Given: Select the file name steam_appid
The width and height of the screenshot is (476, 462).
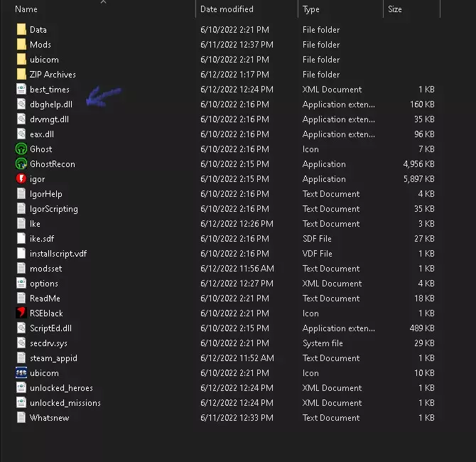Looking at the screenshot, I should click(53, 358).
